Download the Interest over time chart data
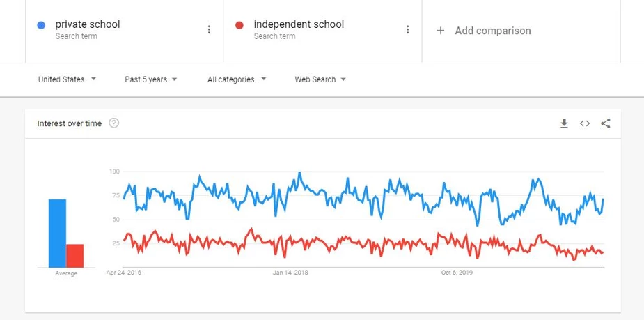This screenshot has width=644, height=320. [x=565, y=123]
